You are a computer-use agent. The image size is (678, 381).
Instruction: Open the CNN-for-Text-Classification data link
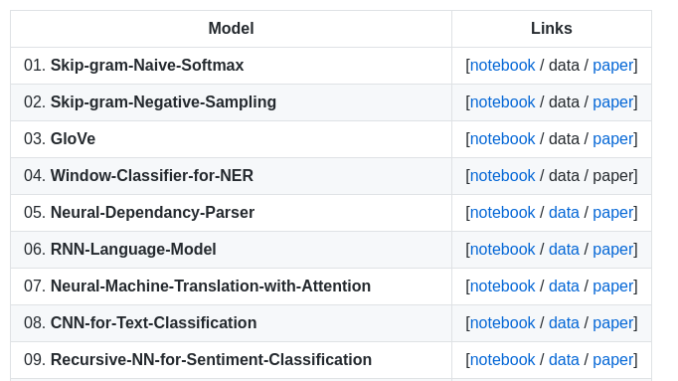click(x=564, y=323)
